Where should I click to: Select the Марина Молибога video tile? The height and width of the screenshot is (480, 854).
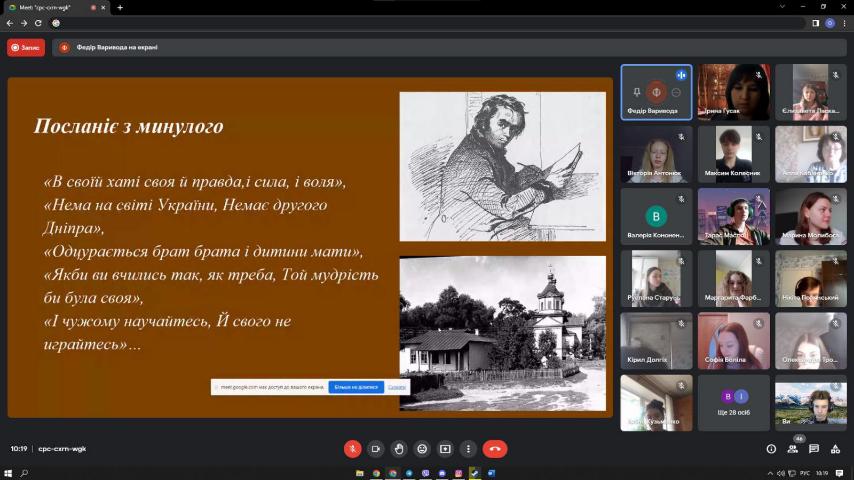[811, 216]
